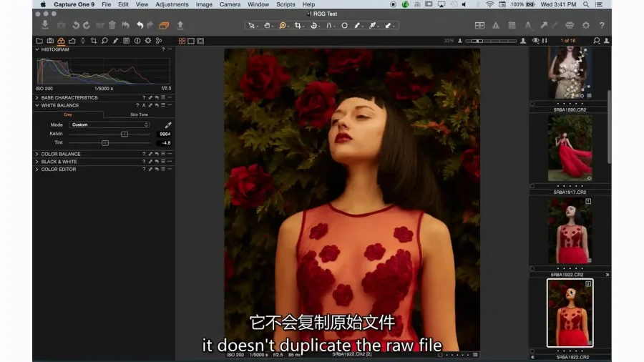Rotate the image right with clockwise icon
The width and height of the screenshot is (644, 362).
87,26
